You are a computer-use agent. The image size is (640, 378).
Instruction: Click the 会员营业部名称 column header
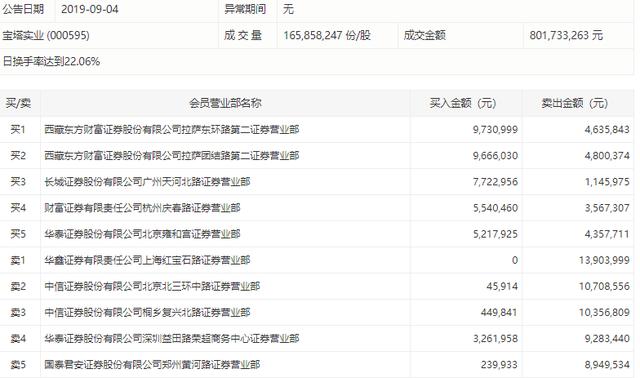click(x=225, y=103)
